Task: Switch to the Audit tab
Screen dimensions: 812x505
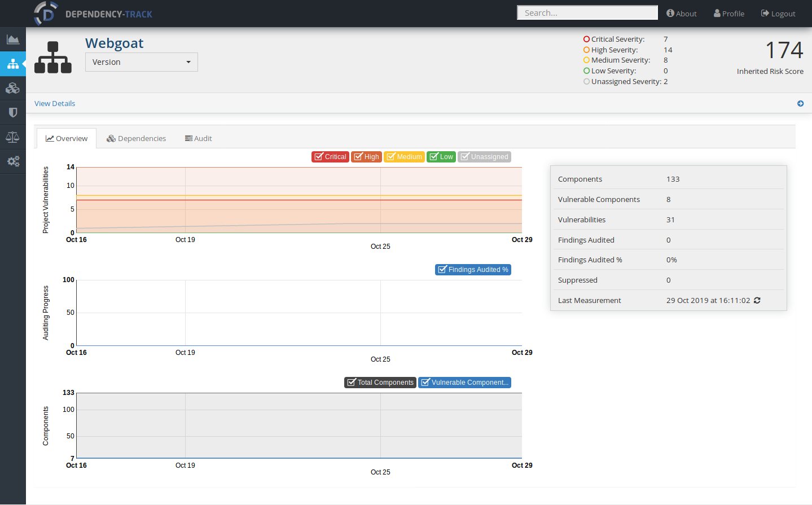Action: [x=198, y=139]
